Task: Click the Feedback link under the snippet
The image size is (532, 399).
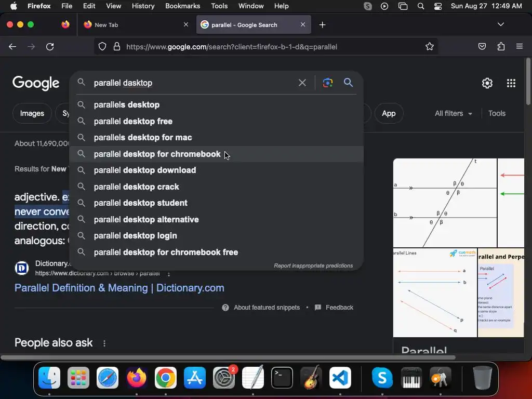Action: [x=334, y=308]
